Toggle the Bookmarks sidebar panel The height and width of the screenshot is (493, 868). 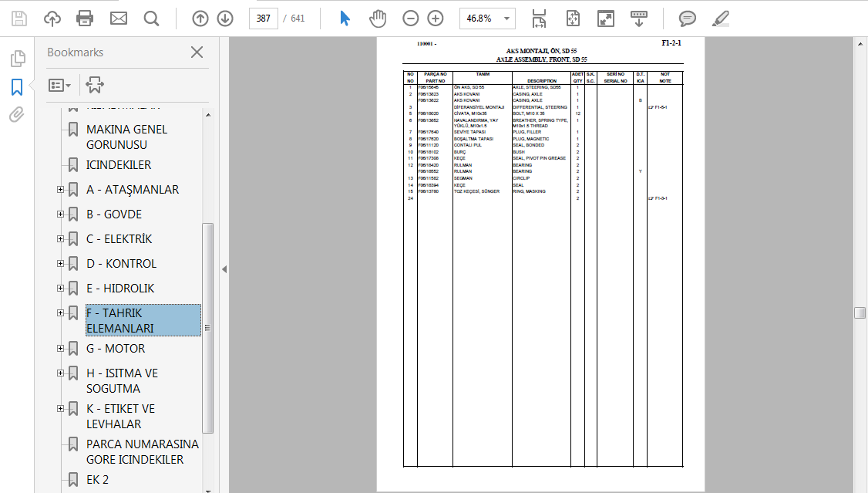17,87
